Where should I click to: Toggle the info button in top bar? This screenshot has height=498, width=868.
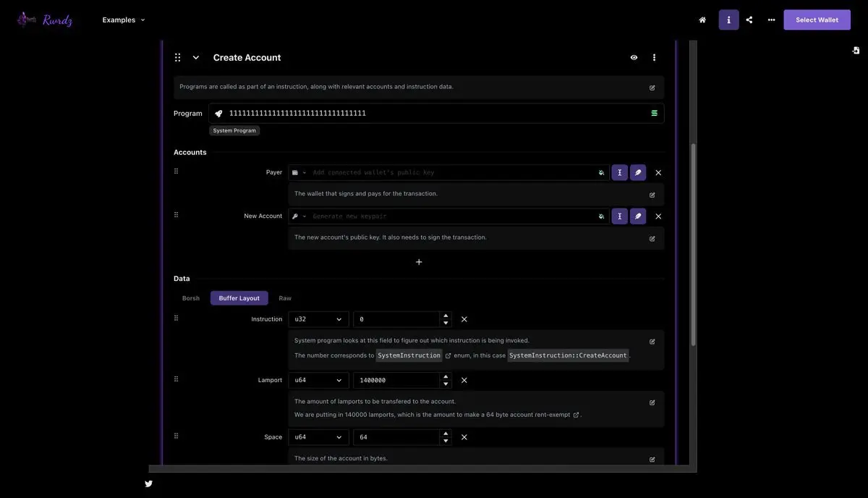coord(728,20)
